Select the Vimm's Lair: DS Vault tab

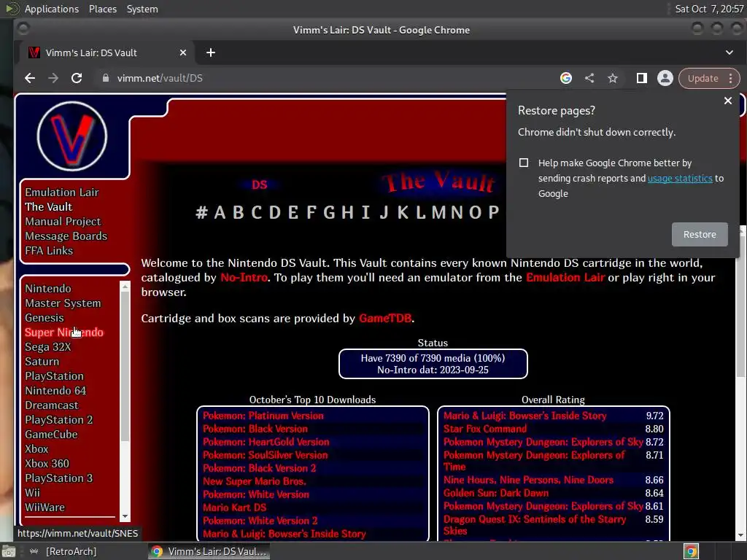point(107,52)
